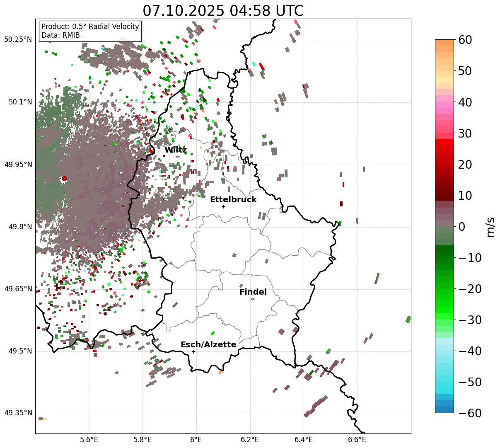
Task: Click the plot title 07.10.2025 04:58 UTC
Action: [x=223, y=11]
